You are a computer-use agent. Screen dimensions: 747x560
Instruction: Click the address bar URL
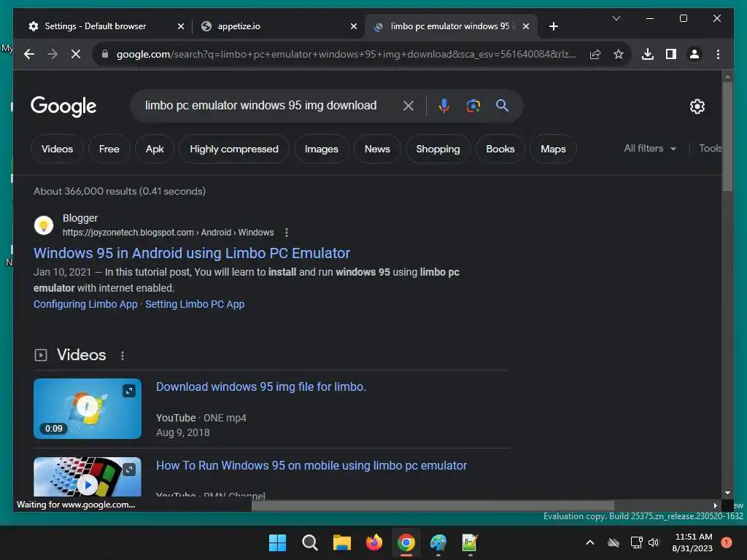tap(347, 54)
